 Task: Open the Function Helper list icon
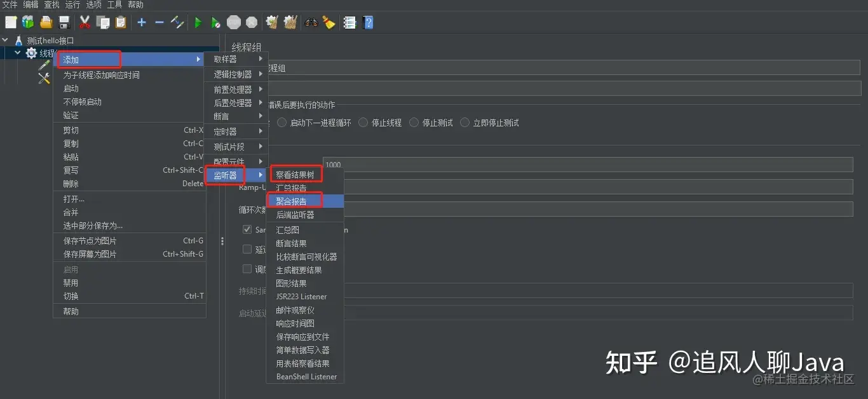[349, 23]
